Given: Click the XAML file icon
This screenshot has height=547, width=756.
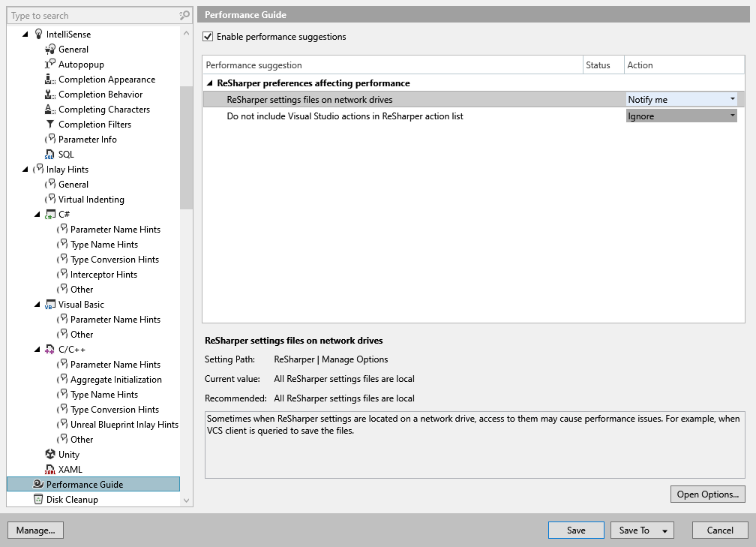Looking at the screenshot, I should [x=50, y=469].
